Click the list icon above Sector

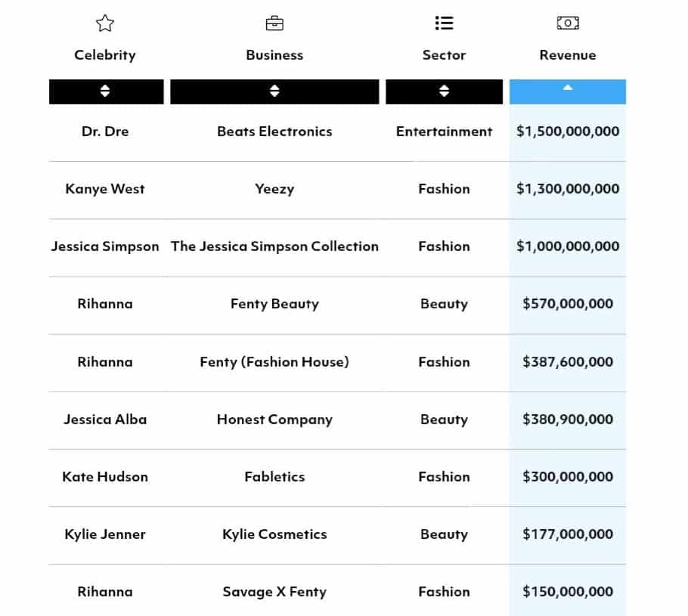point(444,23)
